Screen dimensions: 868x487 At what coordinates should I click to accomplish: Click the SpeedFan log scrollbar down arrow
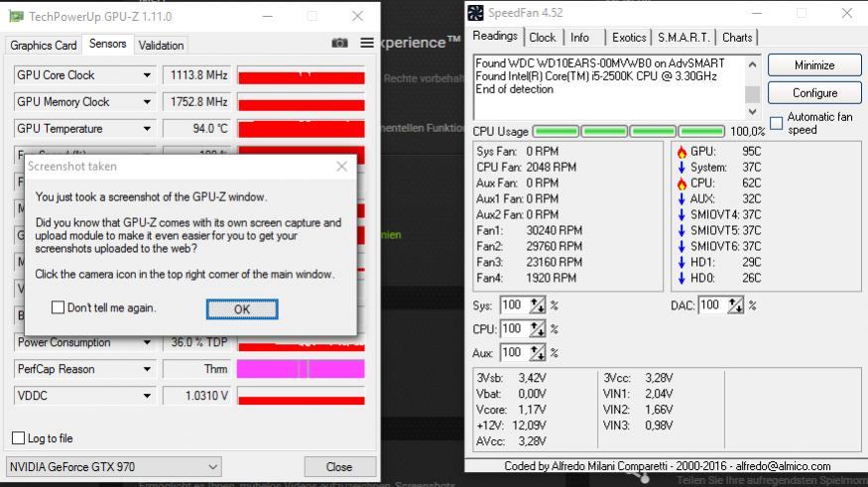[x=752, y=111]
